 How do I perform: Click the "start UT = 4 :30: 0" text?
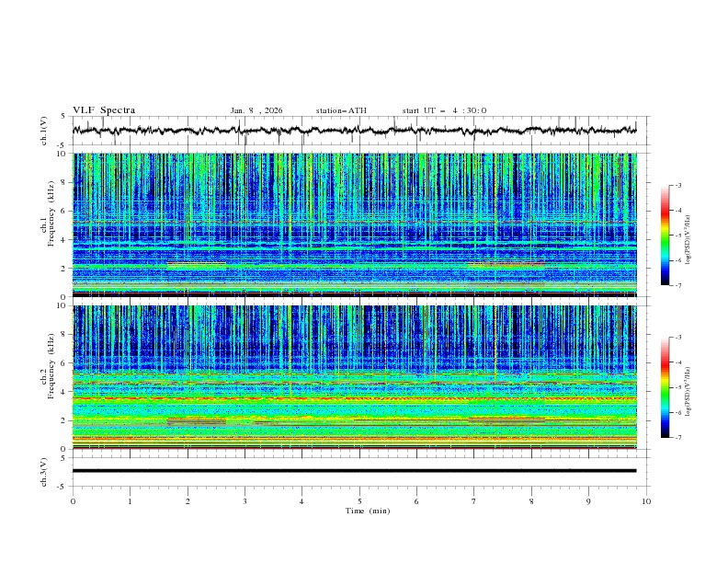click(x=444, y=110)
